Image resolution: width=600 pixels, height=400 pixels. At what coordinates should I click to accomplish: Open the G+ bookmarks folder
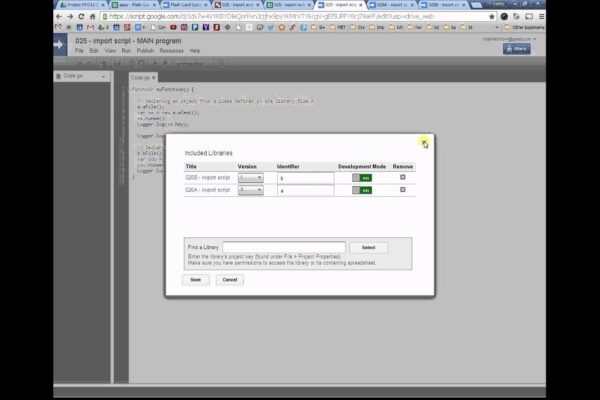tap(318, 27)
